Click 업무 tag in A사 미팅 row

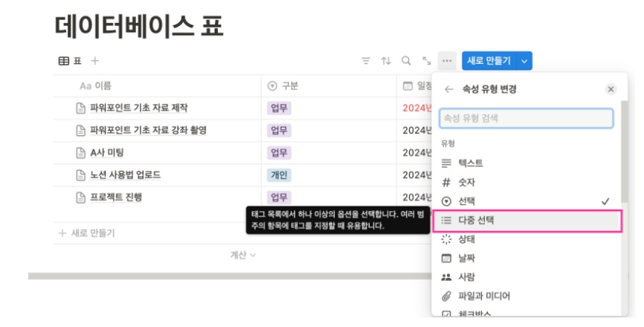[279, 152]
